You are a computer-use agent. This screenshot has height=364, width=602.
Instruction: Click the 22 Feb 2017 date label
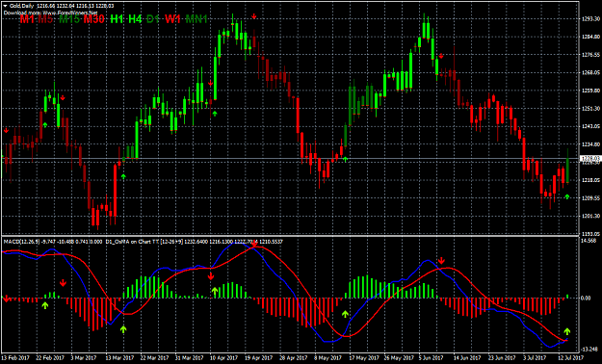click(51, 357)
